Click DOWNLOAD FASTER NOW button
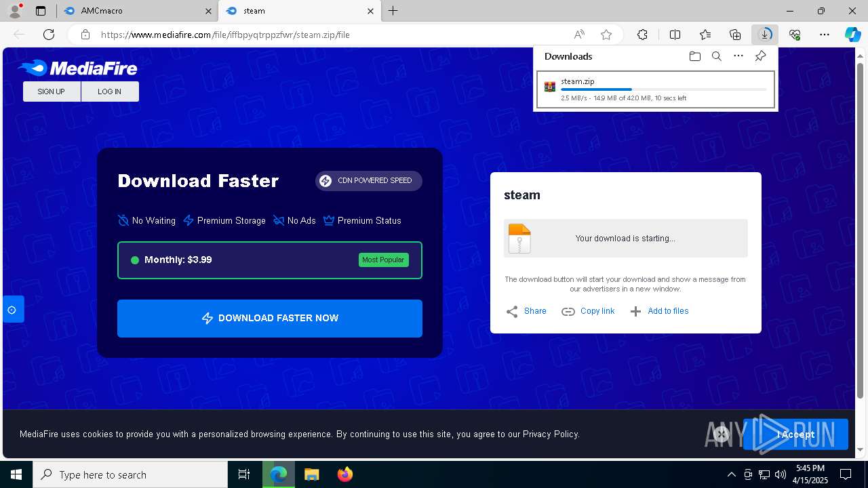 (270, 319)
